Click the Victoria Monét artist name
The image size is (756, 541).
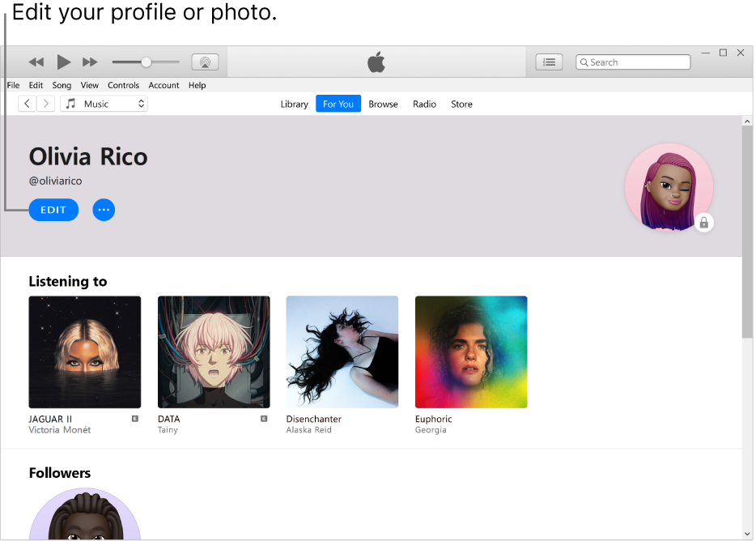pos(60,430)
